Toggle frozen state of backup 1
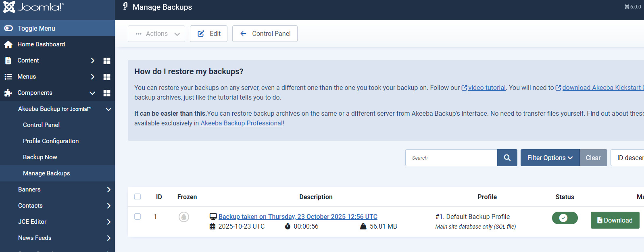Viewport: 644px width, 252px height. click(184, 217)
